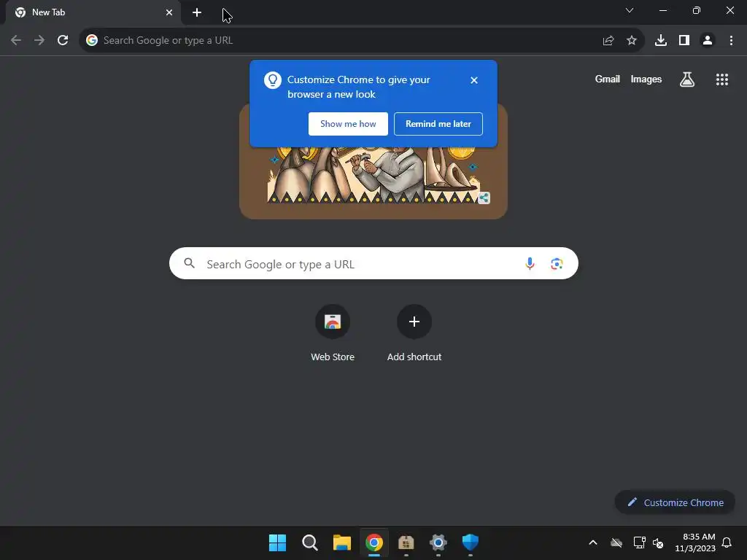This screenshot has height=560, width=747.
Task: Open Windows Search from the taskbar
Action: (x=309, y=542)
